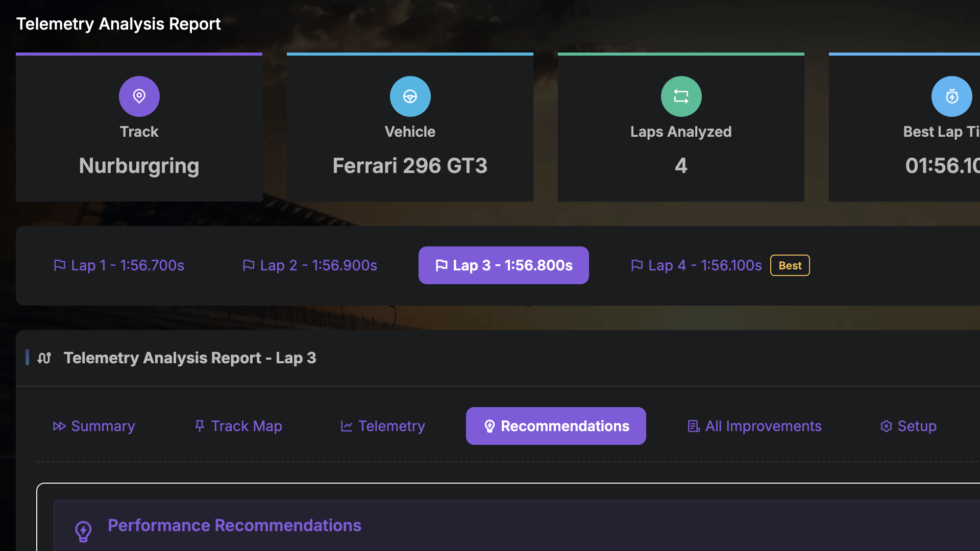
Task: Click the purple Track location pin icon
Action: [x=139, y=96]
